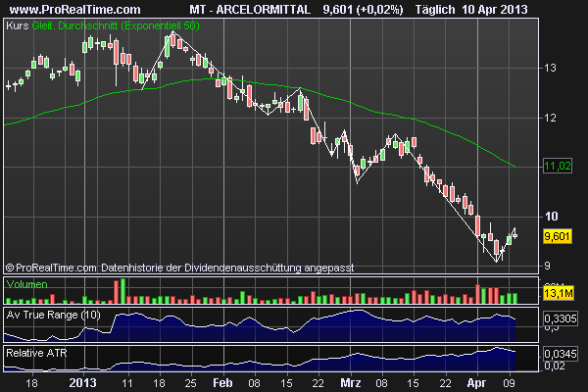Click the ProRealTime.com copyright notice text
Image resolution: width=588 pixels, height=392 pixels.
pos(179,268)
